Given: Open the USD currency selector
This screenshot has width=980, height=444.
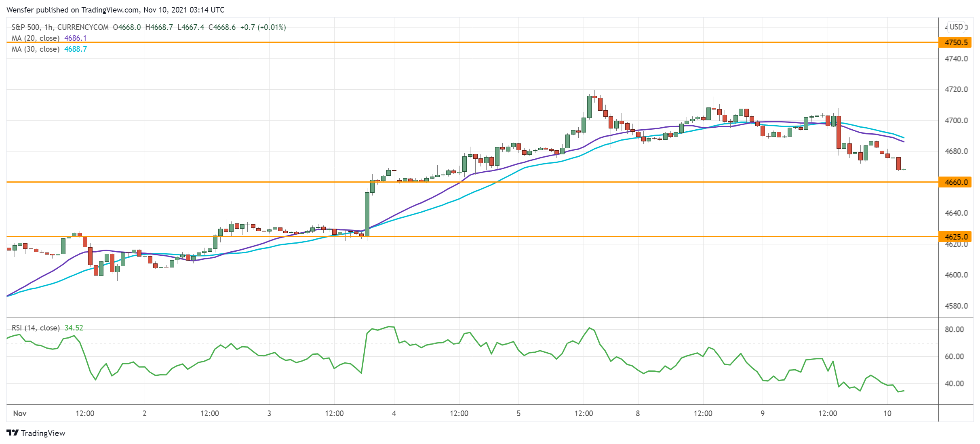Looking at the screenshot, I should coord(956,27).
